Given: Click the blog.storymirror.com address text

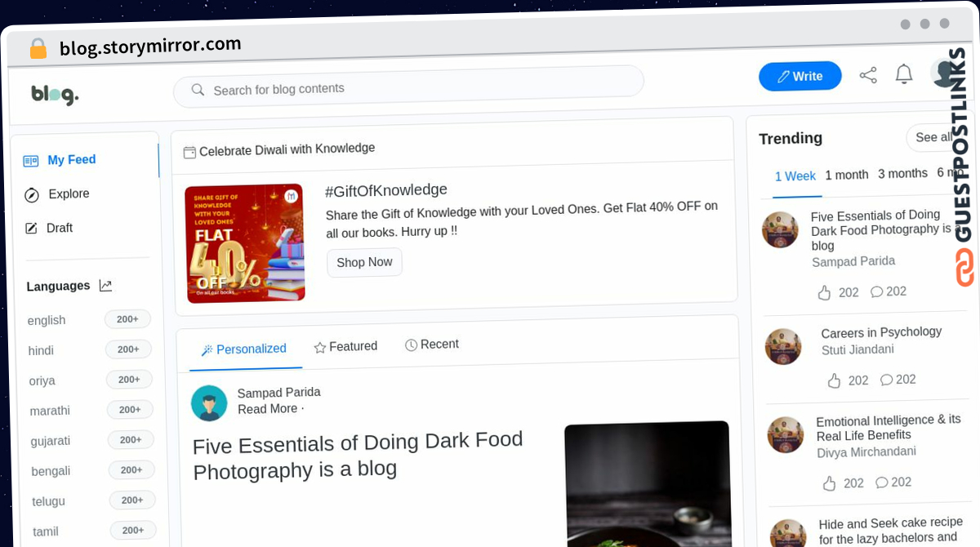Looking at the screenshot, I should (x=150, y=46).
